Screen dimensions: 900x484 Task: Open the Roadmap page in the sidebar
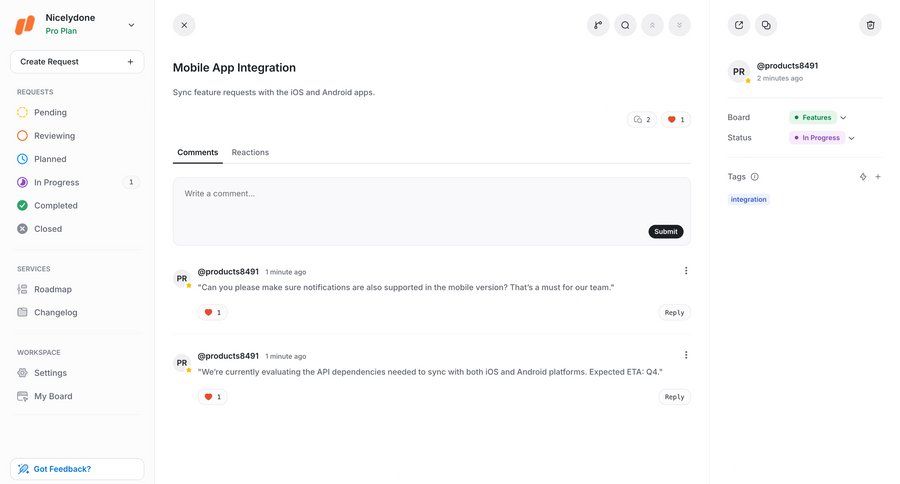(x=52, y=289)
